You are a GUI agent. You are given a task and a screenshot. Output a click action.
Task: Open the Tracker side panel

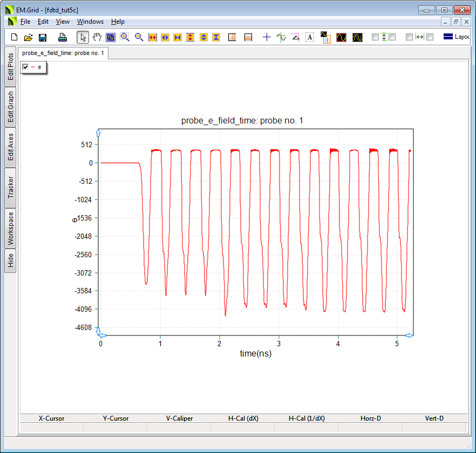point(10,187)
